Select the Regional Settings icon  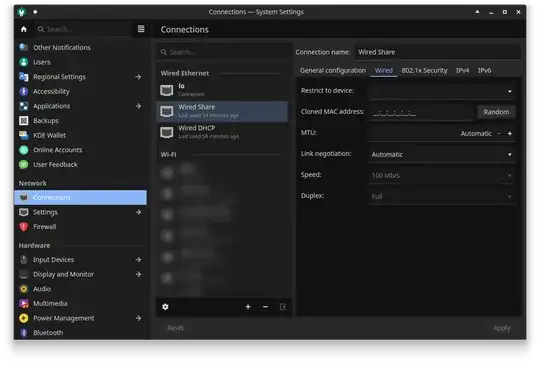coord(24,76)
